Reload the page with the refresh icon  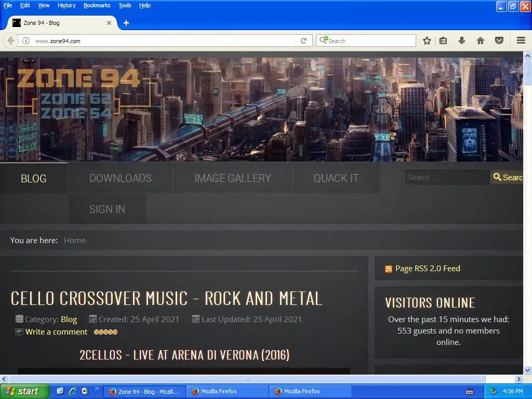click(x=303, y=41)
